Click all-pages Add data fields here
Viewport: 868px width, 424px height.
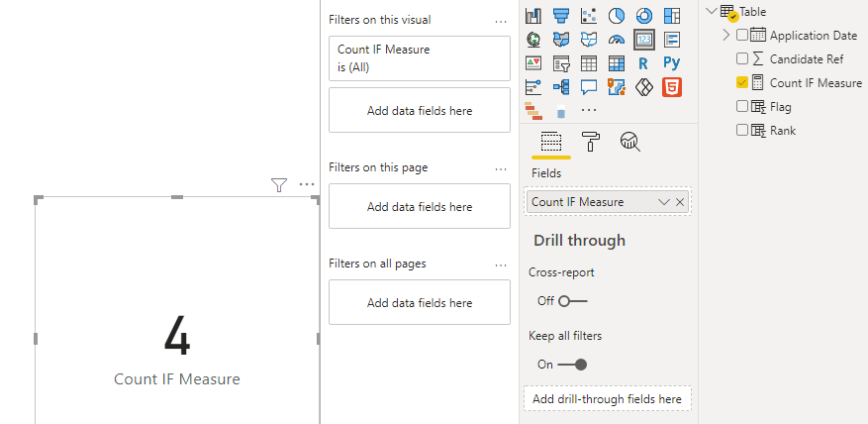tap(420, 302)
